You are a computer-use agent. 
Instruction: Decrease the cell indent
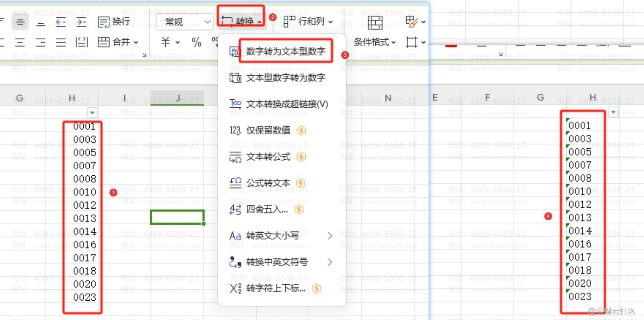[x=61, y=22]
